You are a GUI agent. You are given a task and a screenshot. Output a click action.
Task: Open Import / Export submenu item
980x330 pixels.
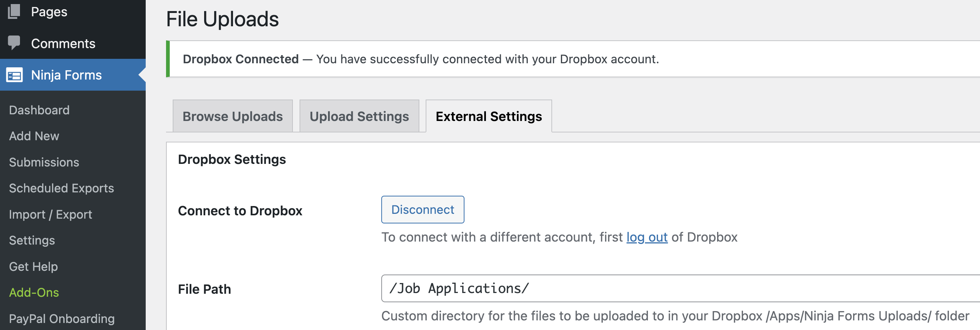pyautogui.click(x=51, y=214)
